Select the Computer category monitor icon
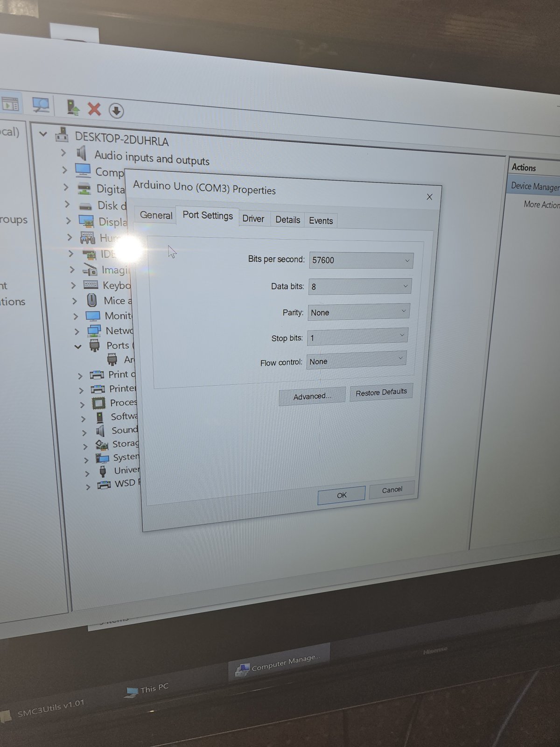The image size is (560, 747). click(83, 170)
